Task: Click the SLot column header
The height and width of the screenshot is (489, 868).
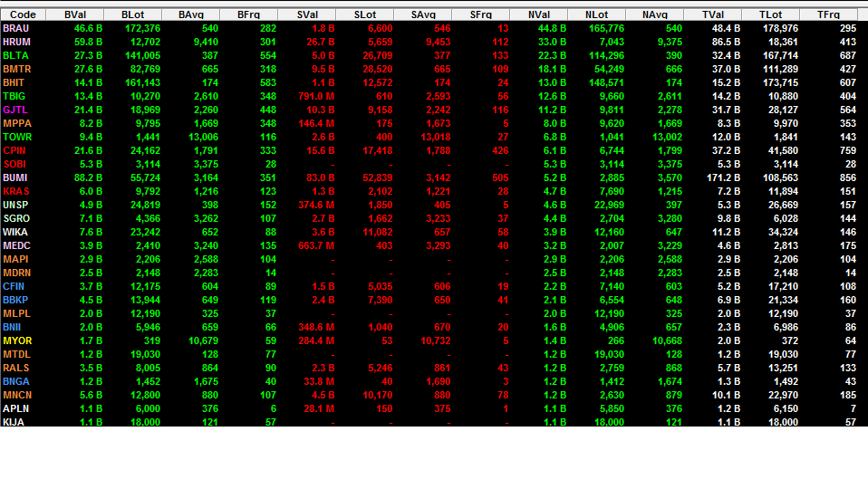Action: [x=365, y=14]
